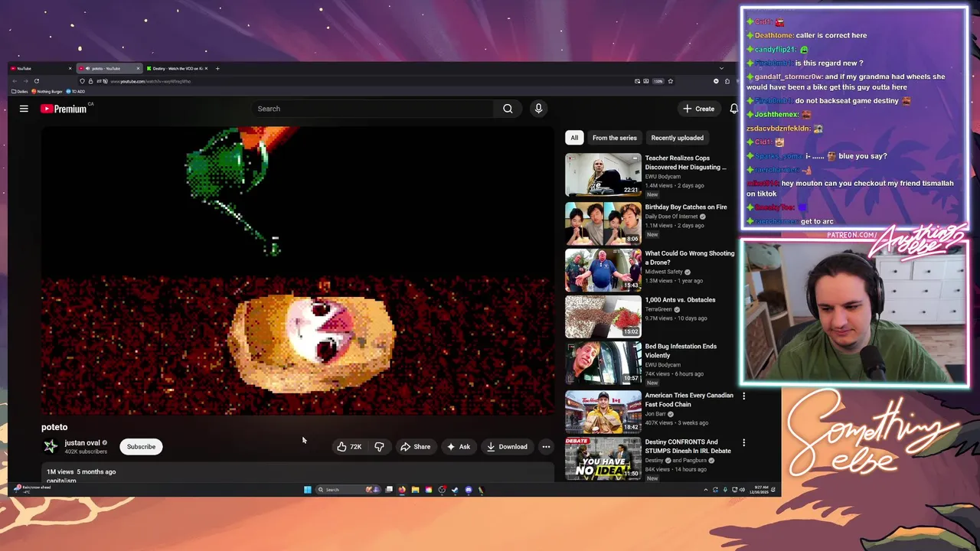980x551 pixels.
Task: Like the video with the thumbs up
Action: point(349,447)
